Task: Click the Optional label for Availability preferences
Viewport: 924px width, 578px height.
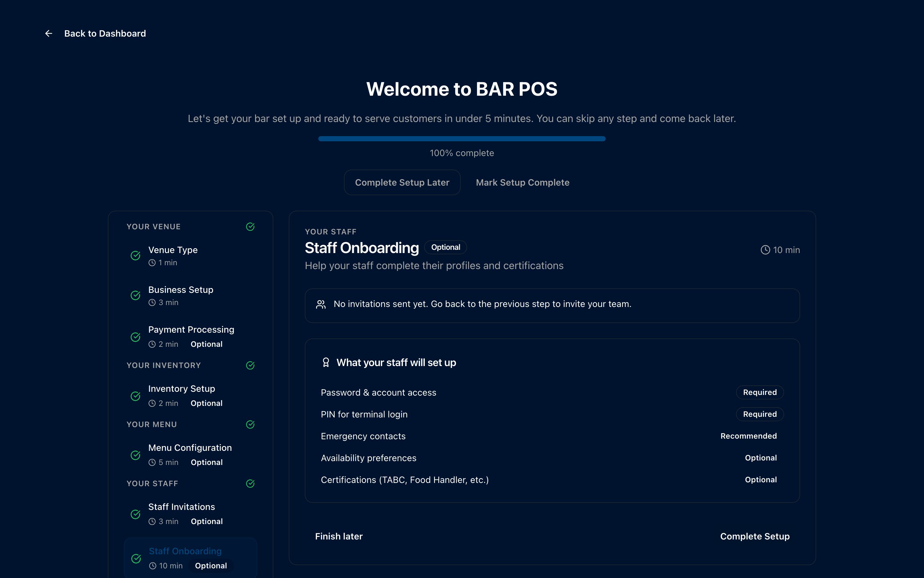Action: pyautogui.click(x=761, y=458)
